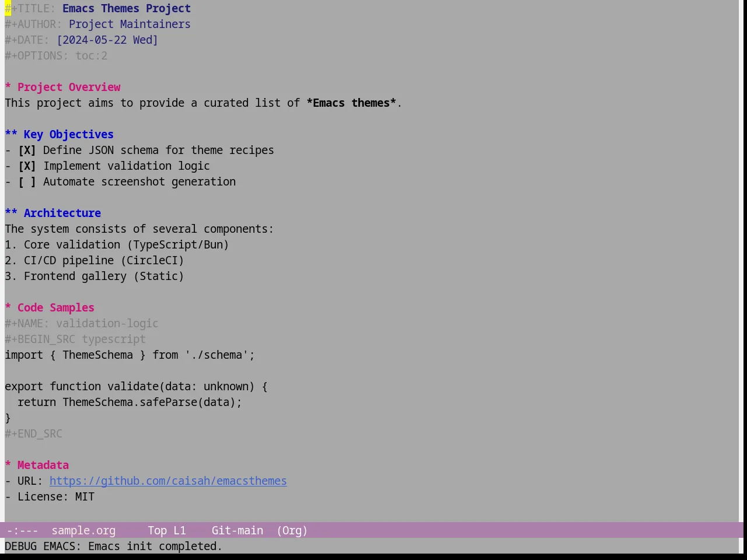Click the [2024-05-22 Wed] date stamp
The width and height of the screenshot is (747, 560).
pos(107,40)
